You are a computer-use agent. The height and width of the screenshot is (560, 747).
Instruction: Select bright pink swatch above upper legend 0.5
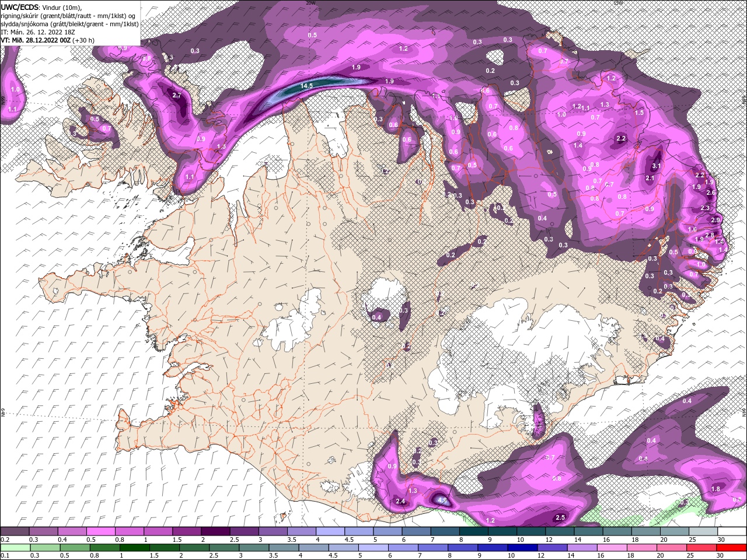click(x=100, y=531)
